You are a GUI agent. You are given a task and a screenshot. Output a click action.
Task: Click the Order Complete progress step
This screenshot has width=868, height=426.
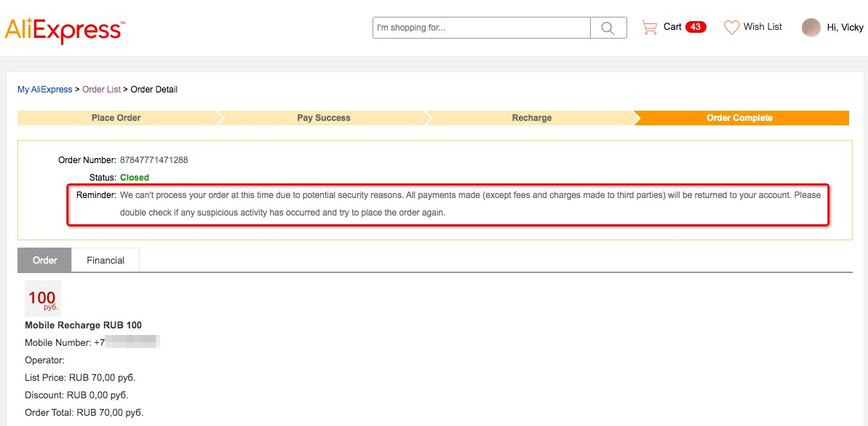[x=739, y=118]
